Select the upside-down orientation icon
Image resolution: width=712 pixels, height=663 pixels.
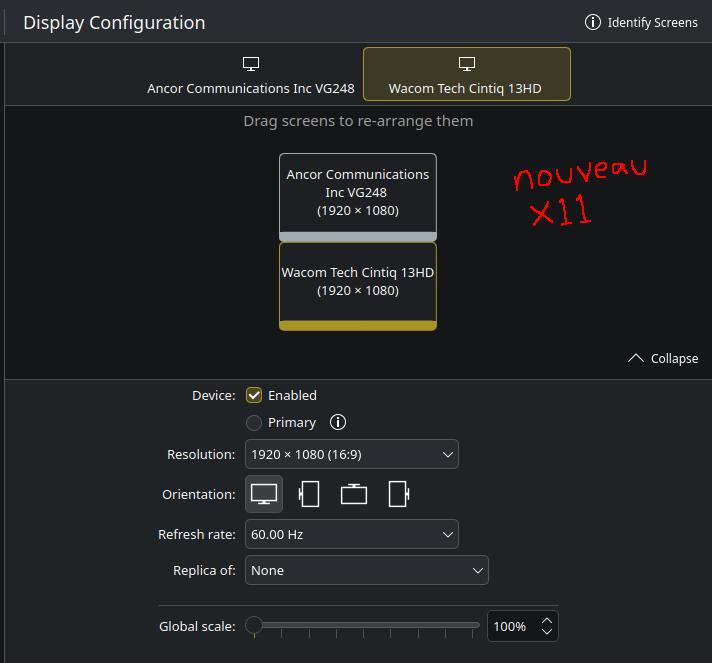pos(354,494)
